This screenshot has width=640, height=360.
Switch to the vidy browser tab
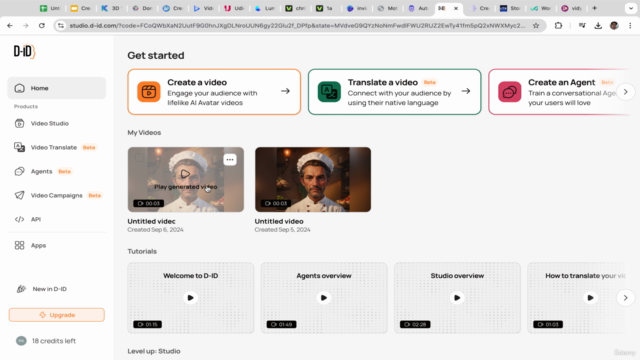[x=571, y=8]
